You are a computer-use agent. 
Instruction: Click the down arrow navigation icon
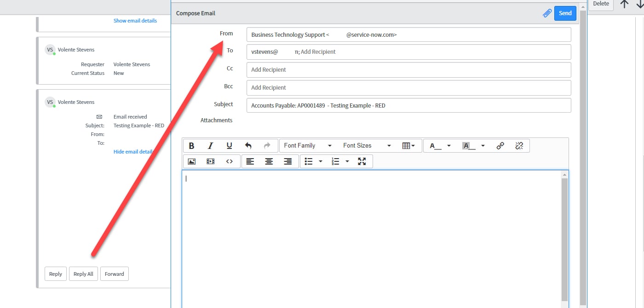[x=640, y=4]
